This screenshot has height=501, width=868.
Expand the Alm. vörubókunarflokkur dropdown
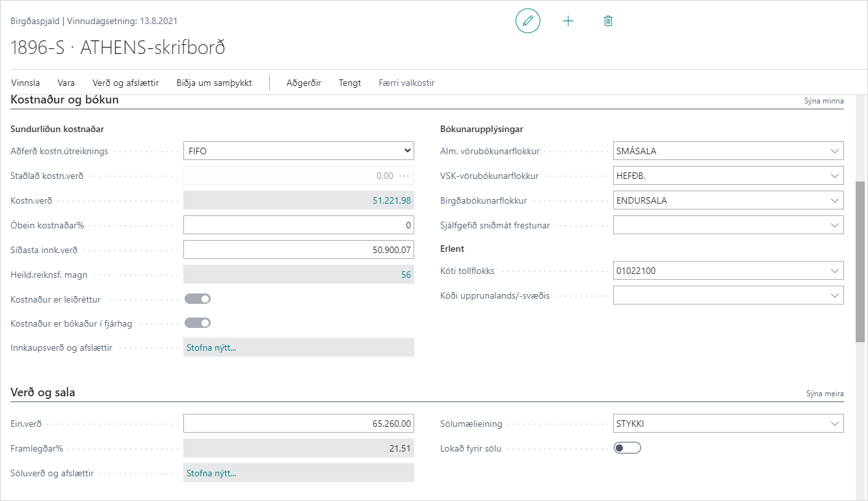(835, 151)
